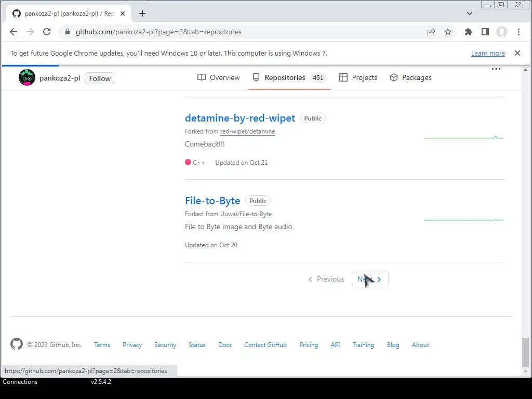This screenshot has height=399, width=532.
Task: Open Docs from the footer
Action: pos(225,345)
